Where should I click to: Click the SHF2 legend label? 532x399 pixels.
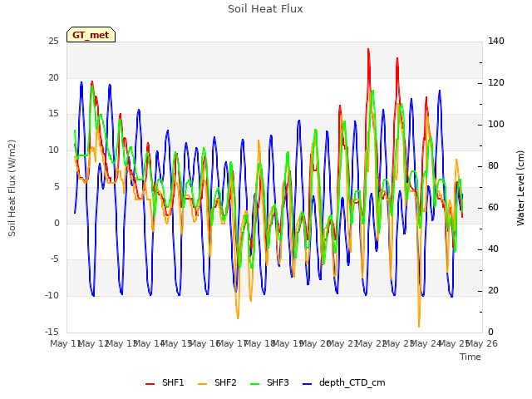(225, 382)
